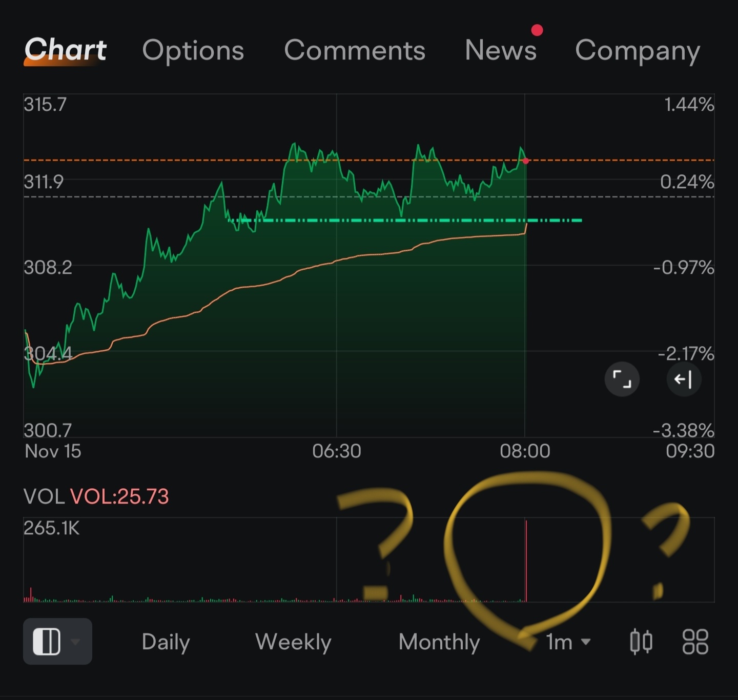This screenshot has height=700, width=738.
Task: Expand chart to fullscreen
Action: [x=622, y=379]
